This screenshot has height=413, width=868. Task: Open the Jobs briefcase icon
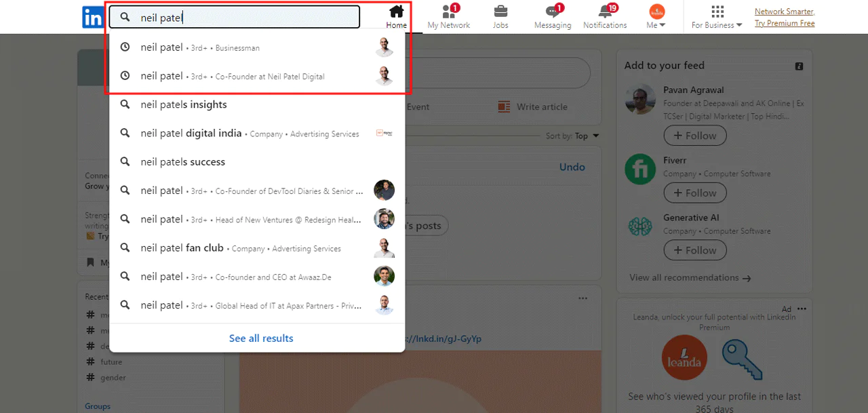(x=500, y=12)
